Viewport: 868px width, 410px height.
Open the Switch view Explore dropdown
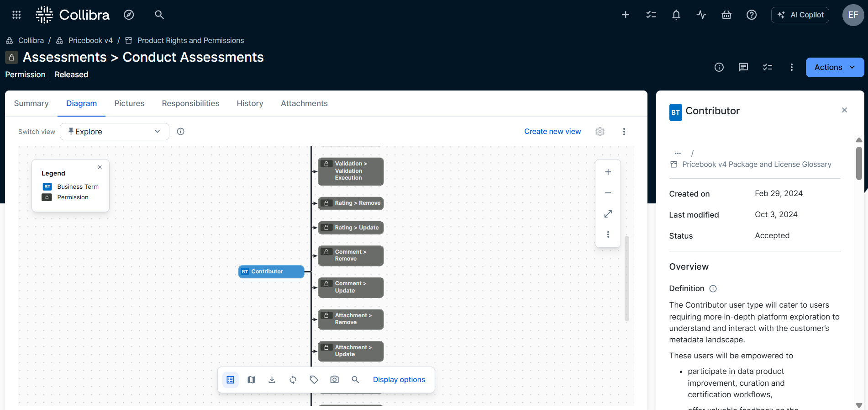click(114, 132)
